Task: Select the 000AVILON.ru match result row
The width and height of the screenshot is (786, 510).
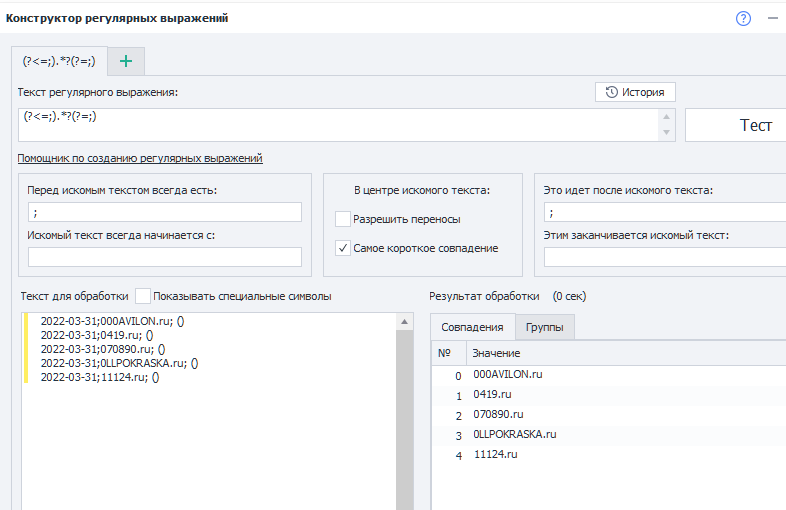Action: pyautogui.click(x=508, y=374)
